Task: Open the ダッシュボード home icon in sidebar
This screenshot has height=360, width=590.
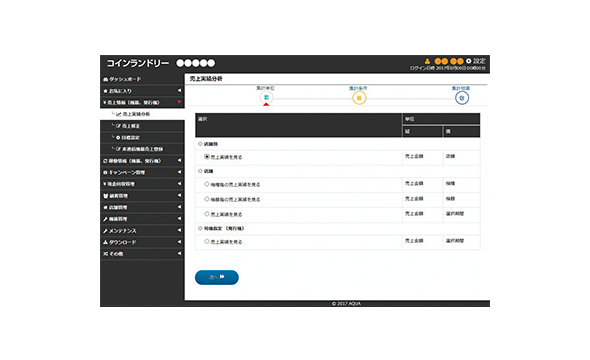Action: coord(105,79)
